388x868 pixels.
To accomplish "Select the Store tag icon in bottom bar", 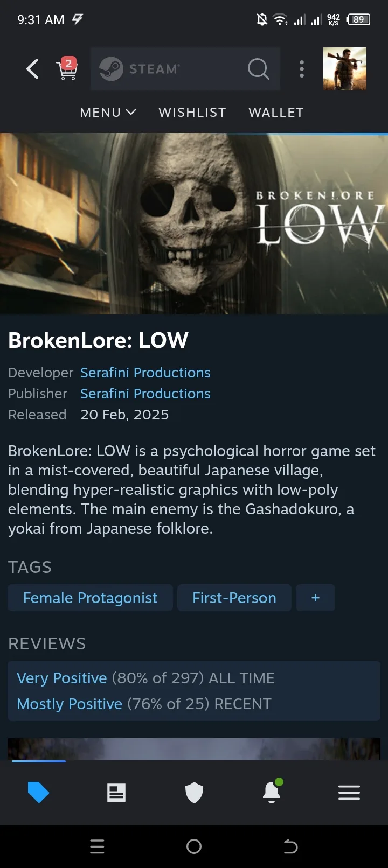I will 38,793.
